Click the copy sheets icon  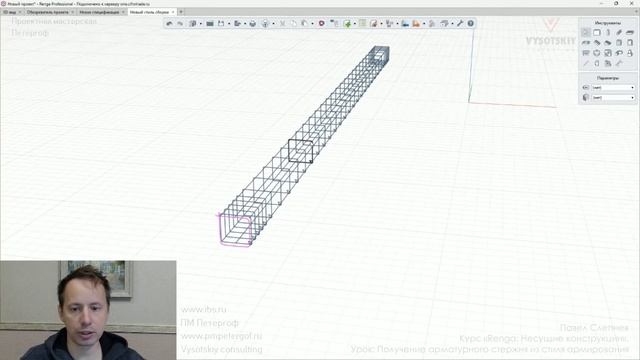point(293,24)
